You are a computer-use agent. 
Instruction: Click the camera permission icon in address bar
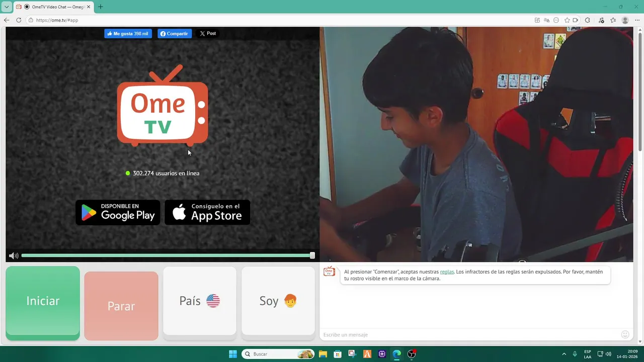tap(575, 20)
